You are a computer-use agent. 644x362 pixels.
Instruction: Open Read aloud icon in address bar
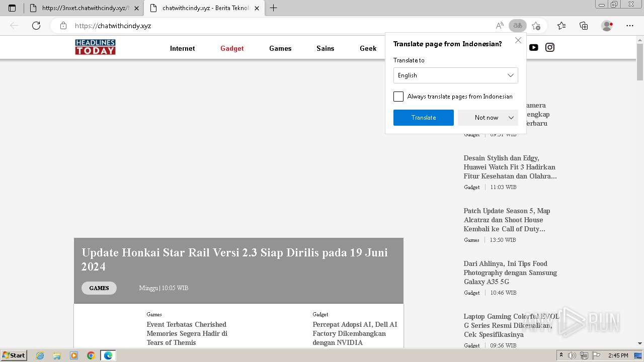pos(500,26)
